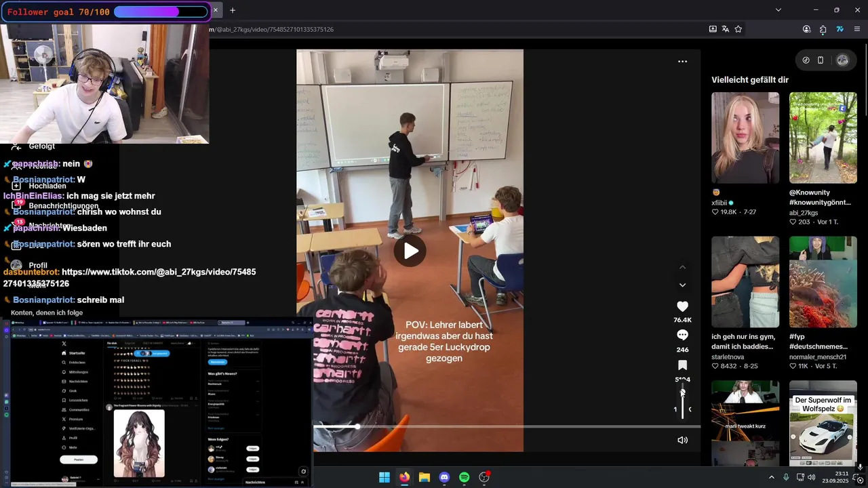Open Discord from the taskbar
Screen dimensions: 868x488
(x=444, y=477)
